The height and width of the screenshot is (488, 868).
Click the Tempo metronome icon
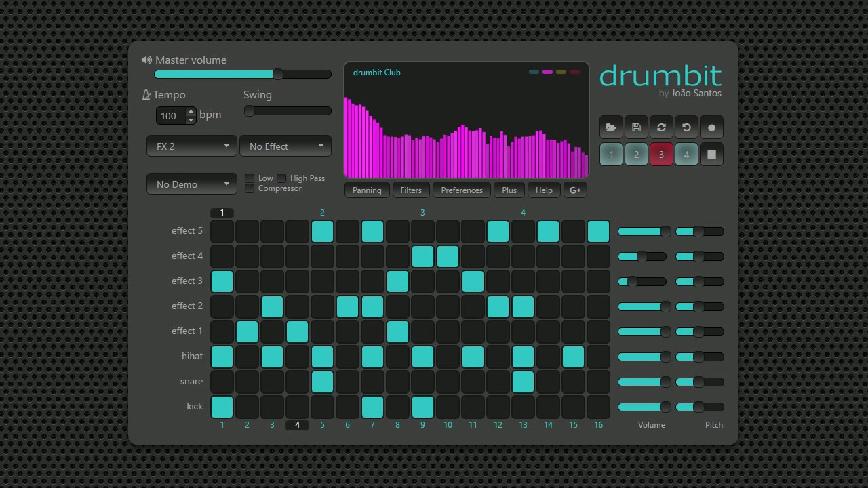[x=146, y=95]
